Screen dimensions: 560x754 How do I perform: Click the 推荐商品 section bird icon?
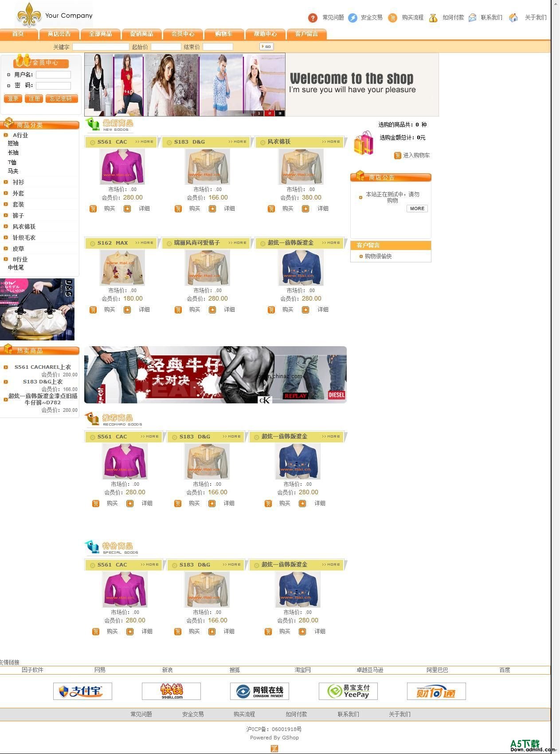[92, 419]
